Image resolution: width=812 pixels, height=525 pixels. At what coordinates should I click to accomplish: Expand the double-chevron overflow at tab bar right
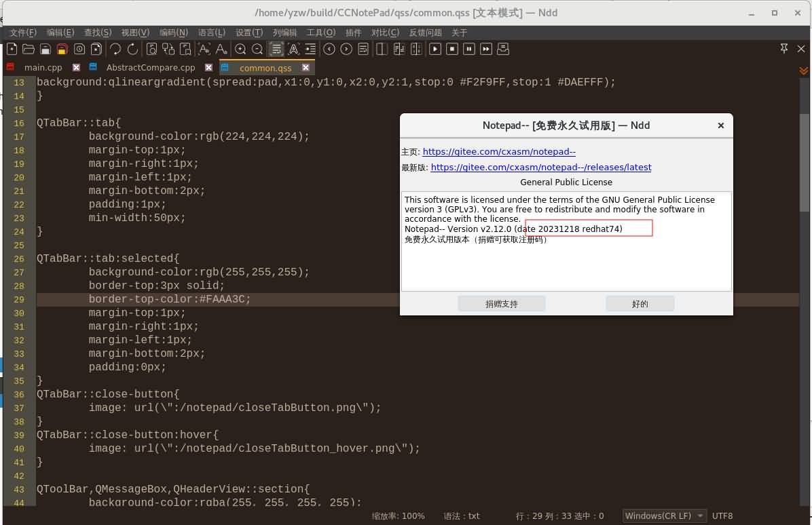[804, 69]
